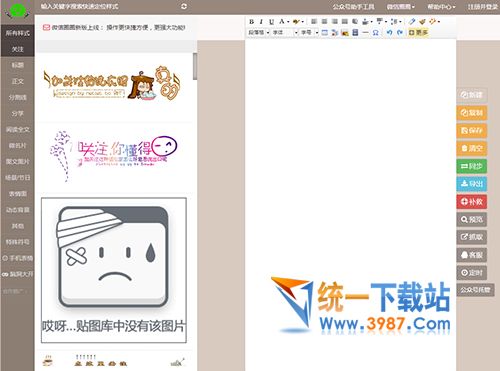The width and height of the screenshot is (500, 371).
Task: Focus the keyword search field in the top bar
Action: [x=107, y=6]
